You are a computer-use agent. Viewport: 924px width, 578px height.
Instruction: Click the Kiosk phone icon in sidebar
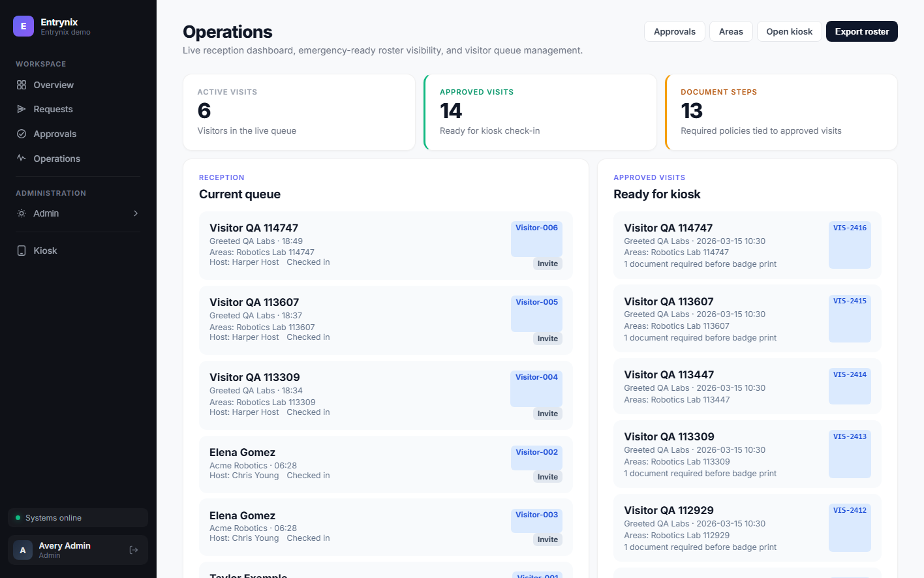tap(22, 250)
